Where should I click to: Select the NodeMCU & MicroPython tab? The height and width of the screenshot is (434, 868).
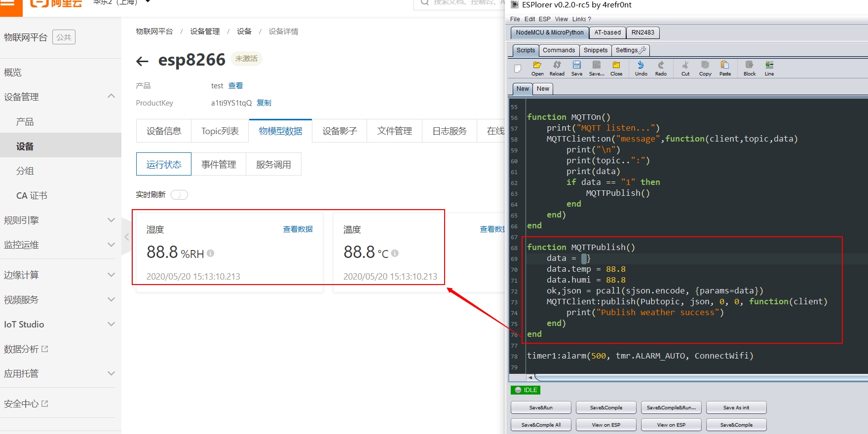pyautogui.click(x=550, y=33)
